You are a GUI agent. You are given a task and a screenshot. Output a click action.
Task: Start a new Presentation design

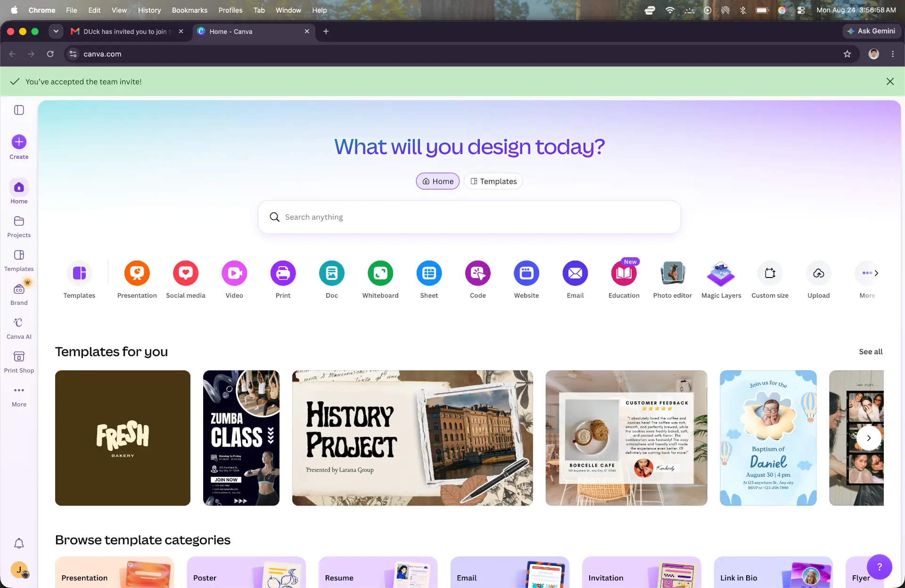tap(137, 273)
